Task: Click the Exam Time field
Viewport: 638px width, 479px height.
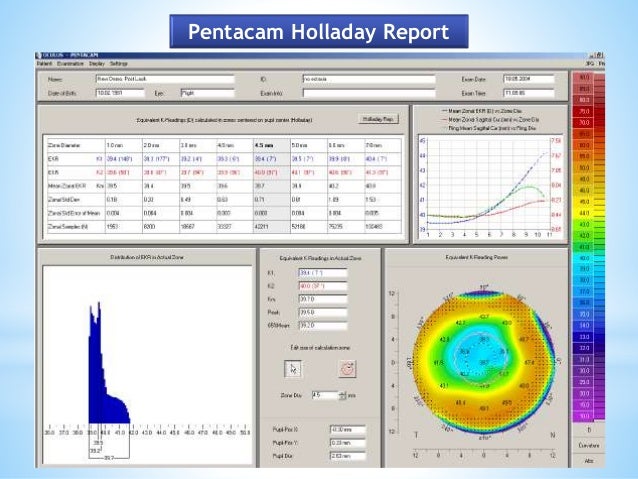Action: click(529, 93)
